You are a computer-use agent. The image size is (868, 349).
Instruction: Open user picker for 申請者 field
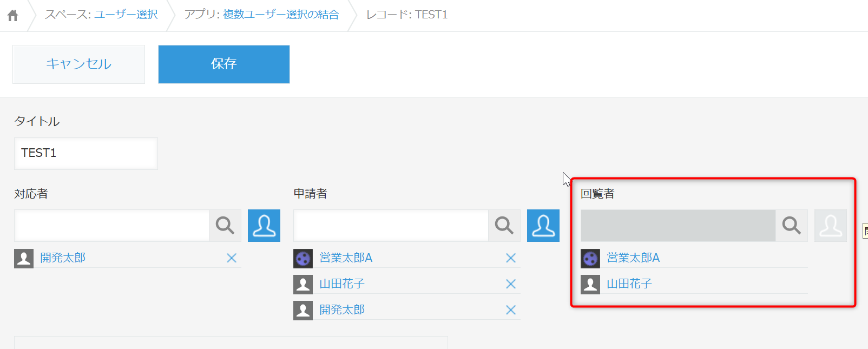pyautogui.click(x=543, y=225)
